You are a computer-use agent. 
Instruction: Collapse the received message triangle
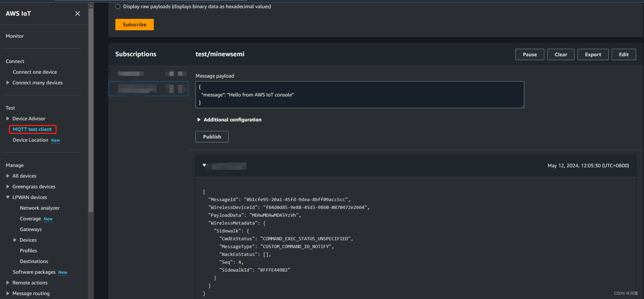pyautogui.click(x=204, y=165)
